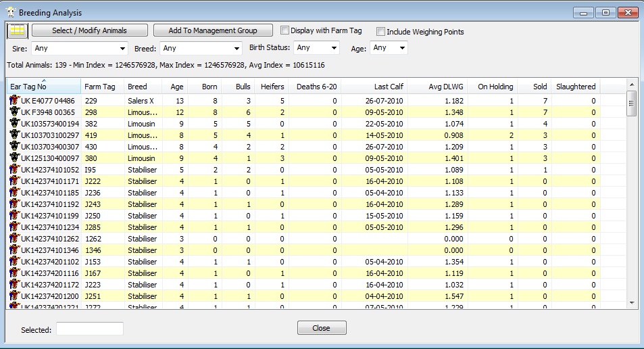This screenshot has height=349, width=644.
Task: Click the Close button at bottom
Action: [x=322, y=327]
